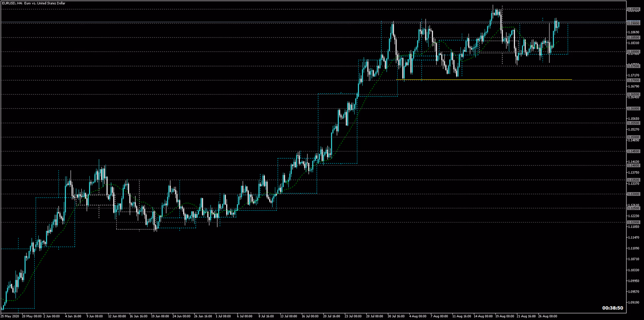Viewport: 644px width, 320px height.
Task: Select the 1.17000 price level label
Action: pyautogui.click(x=634, y=80)
